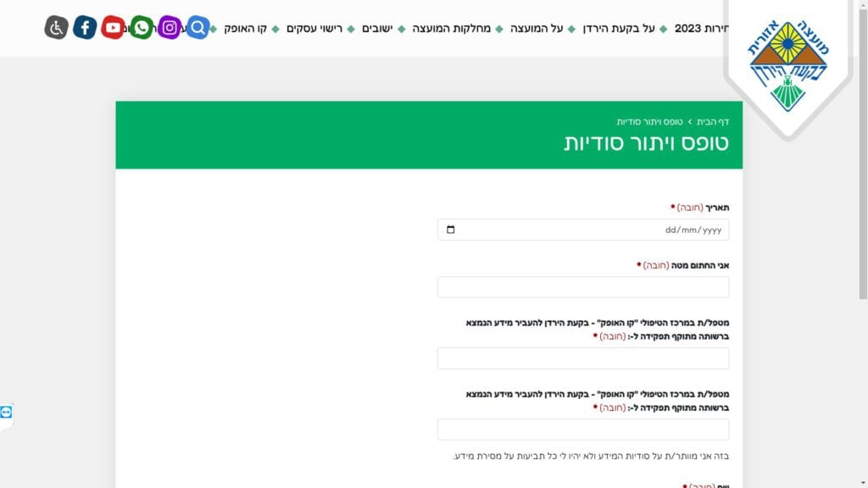The height and width of the screenshot is (488, 868).
Task: Click the first מטפל/ת במרכז הטיפולי field
Action: pyautogui.click(x=583, y=358)
